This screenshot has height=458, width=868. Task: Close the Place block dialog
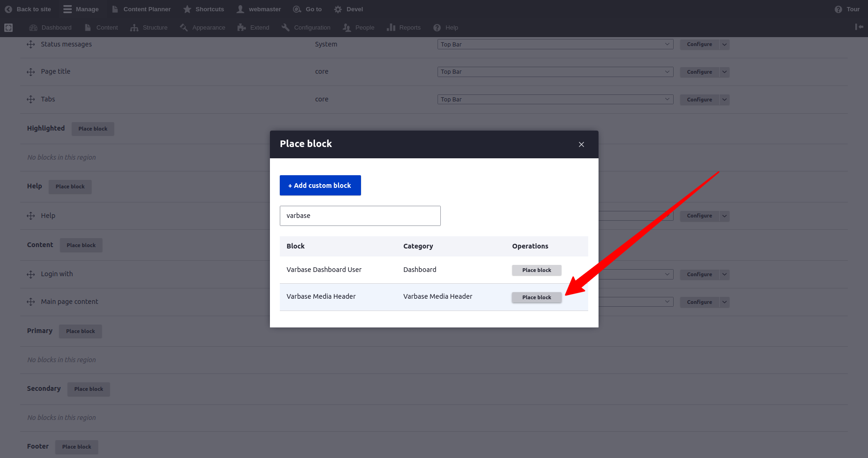click(581, 145)
